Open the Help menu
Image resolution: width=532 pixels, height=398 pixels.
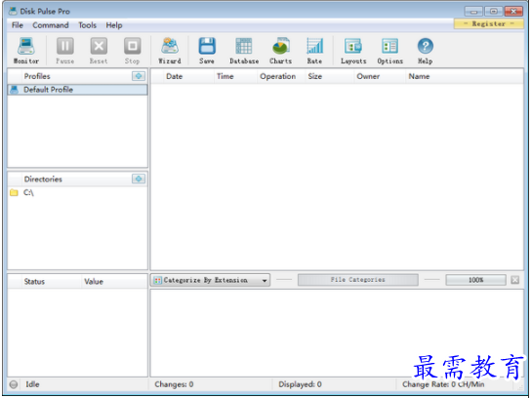tap(114, 25)
